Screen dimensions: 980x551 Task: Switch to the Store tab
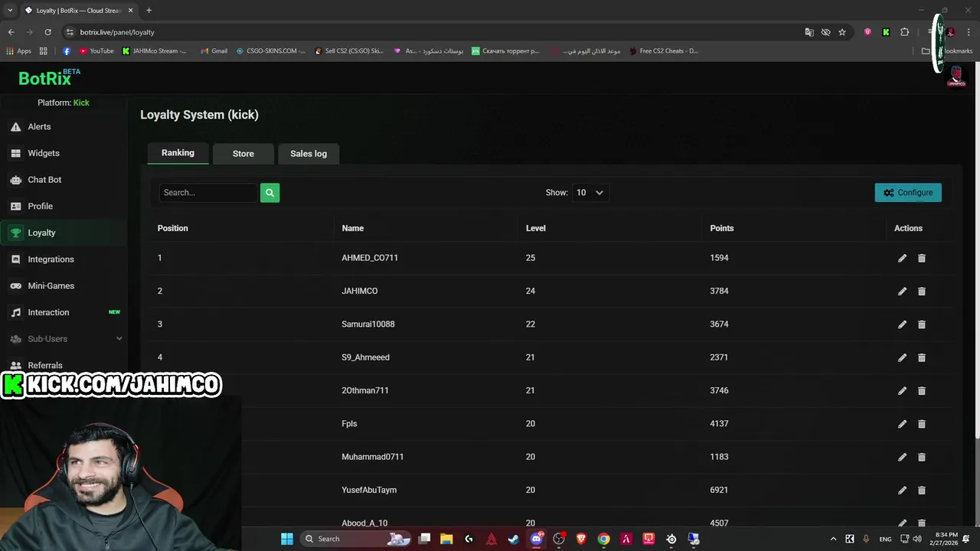click(243, 154)
